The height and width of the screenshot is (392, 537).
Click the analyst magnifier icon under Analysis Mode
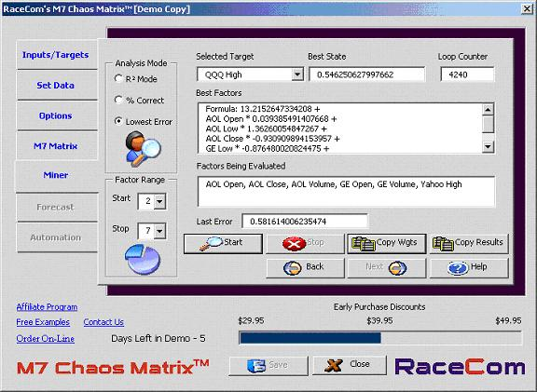coord(143,149)
